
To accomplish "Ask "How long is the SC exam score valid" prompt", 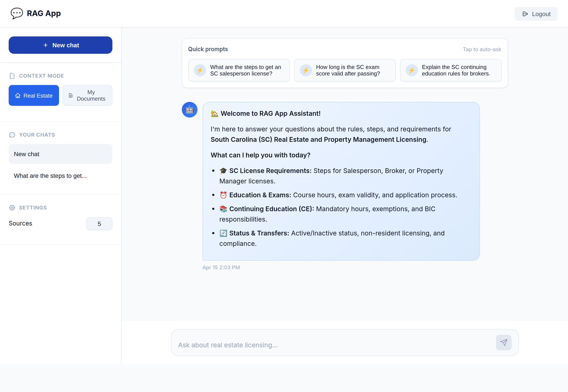I will coord(345,70).
